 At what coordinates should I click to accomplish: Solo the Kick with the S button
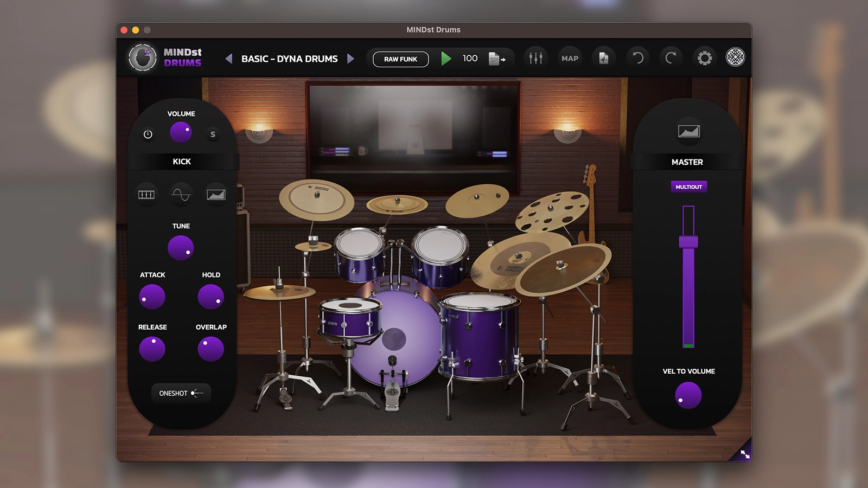(213, 134)
